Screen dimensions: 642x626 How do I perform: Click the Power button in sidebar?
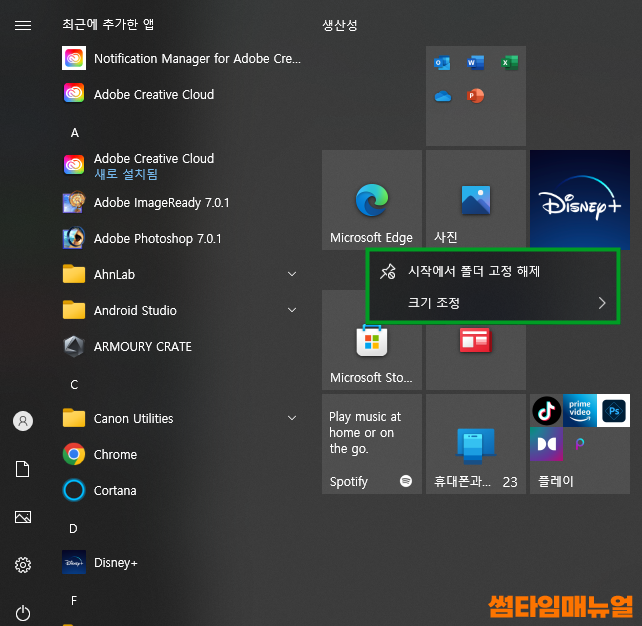click(x=23, y=613)
